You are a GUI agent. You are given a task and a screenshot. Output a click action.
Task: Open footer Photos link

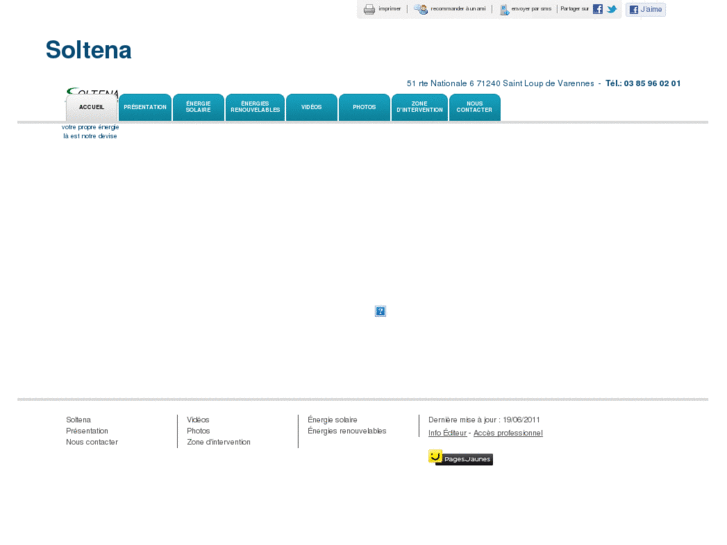point(198,431)
